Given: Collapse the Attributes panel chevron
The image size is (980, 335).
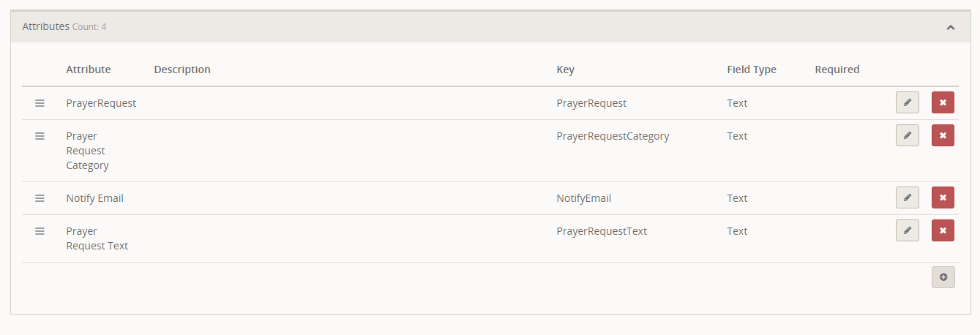Looking at the screenshot, I should pyautogui.click(x=950, y=27).
